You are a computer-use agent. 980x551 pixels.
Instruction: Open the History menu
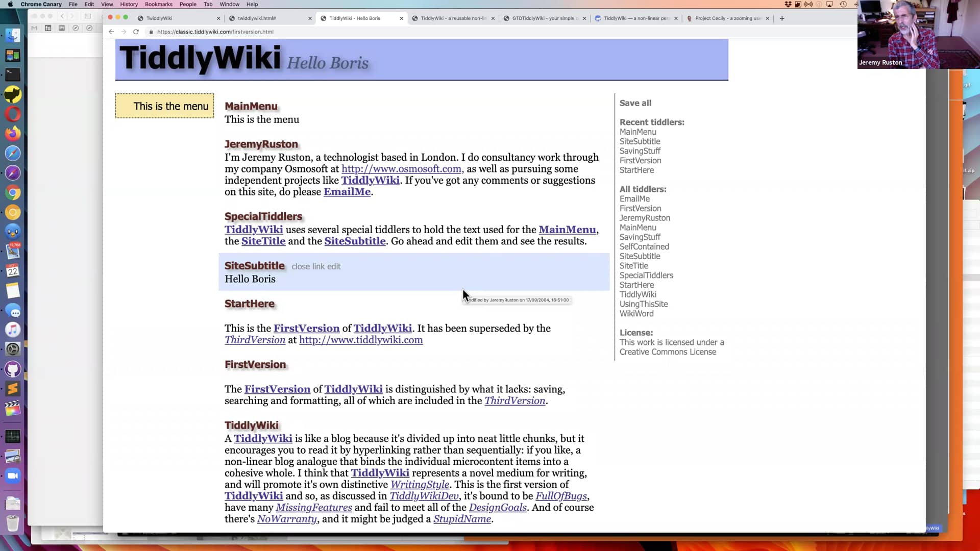(x=129, y=4)
